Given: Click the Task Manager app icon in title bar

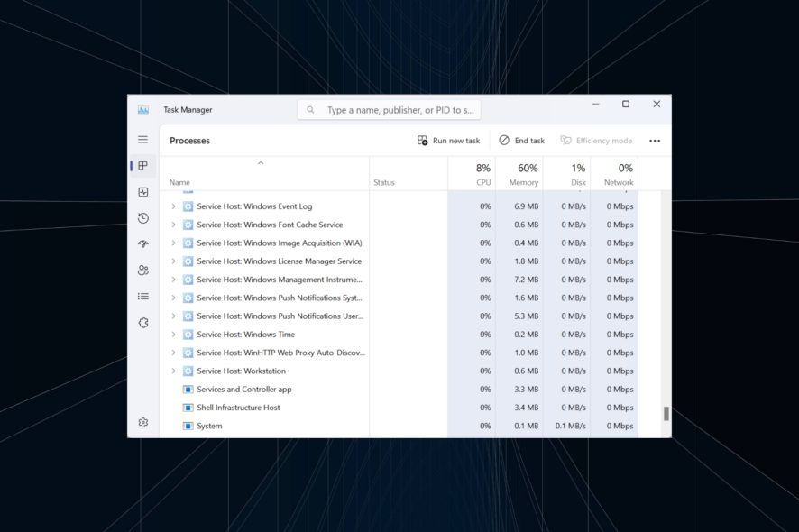Looking at the screenshot, I should tap(143, 110).
